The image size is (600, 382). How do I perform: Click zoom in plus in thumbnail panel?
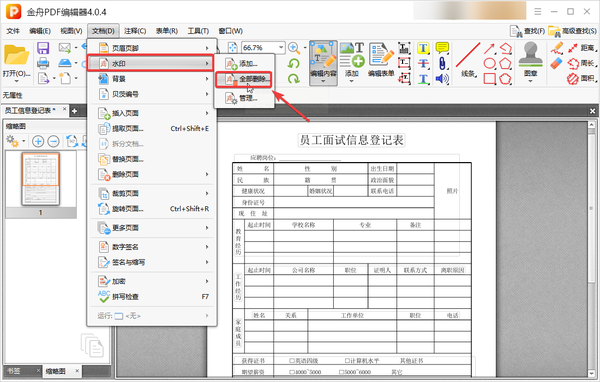38,141
